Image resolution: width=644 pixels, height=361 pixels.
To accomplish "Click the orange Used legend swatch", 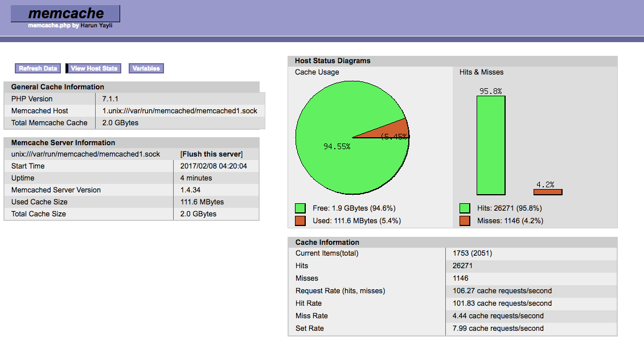I will click(300, 220).
